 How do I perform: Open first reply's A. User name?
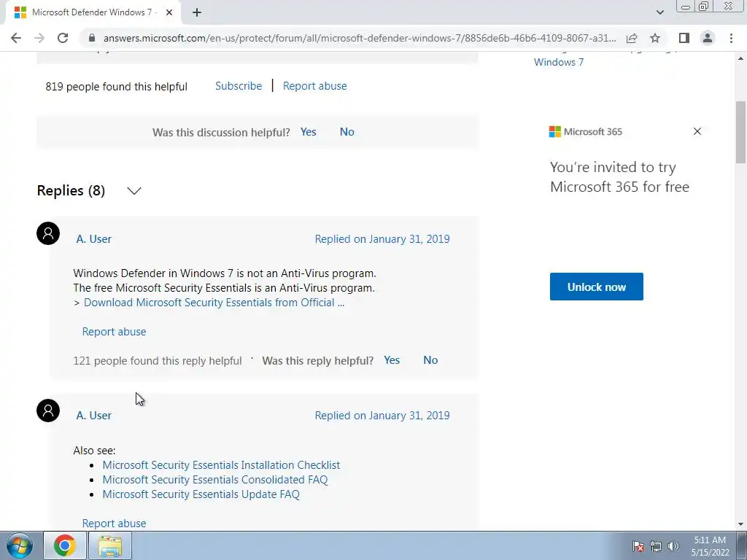[x=94, y=239]
